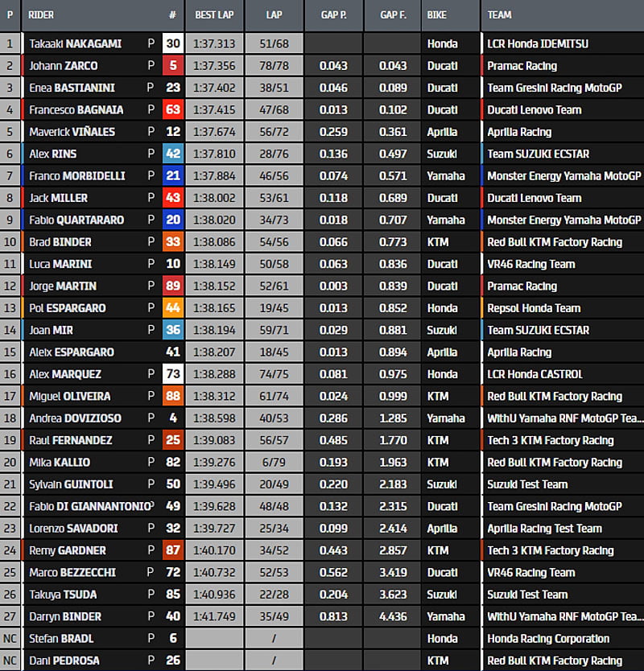Select Dani Pedrosa's row position NC cell
Viewport: 644px width, 671px height.
click(x=10, y=661)
